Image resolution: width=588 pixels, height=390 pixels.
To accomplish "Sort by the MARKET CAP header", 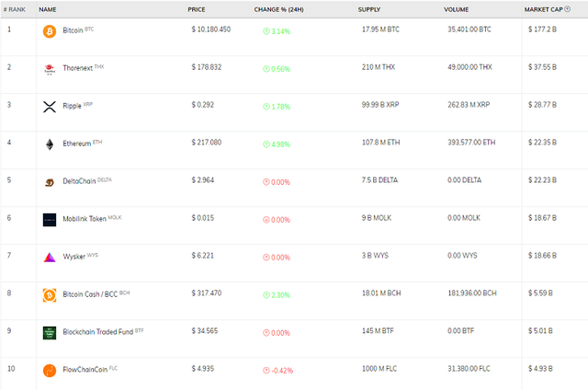I will [x=544, y=9].
